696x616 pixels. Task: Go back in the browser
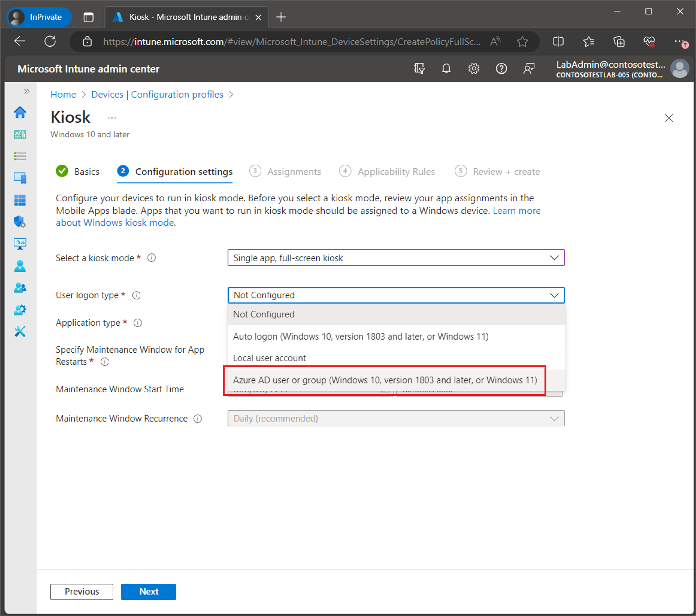point(20,41)
